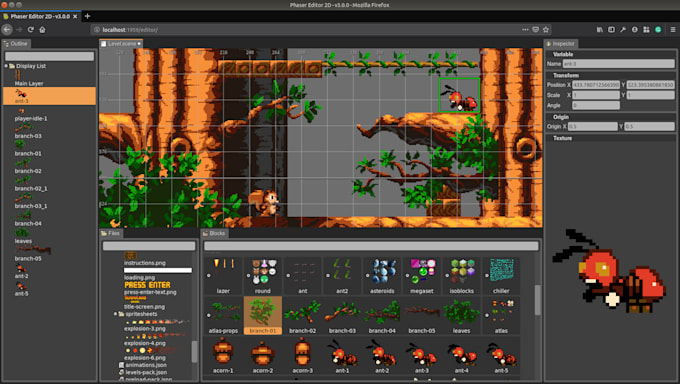Viewport: 680px width, 384px height.
Task: Choose the branch-03 block
Action: click(343, 315)
